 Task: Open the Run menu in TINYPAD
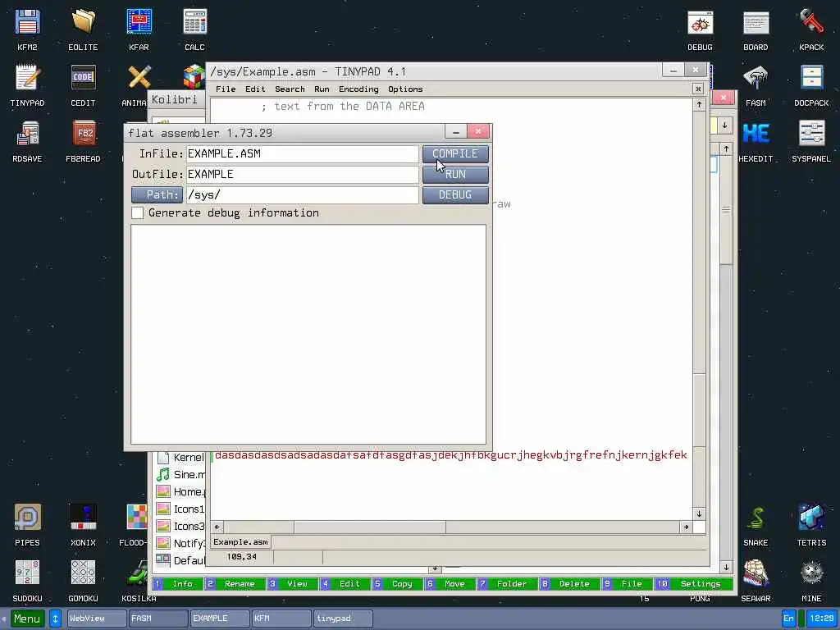coord(322,89)
